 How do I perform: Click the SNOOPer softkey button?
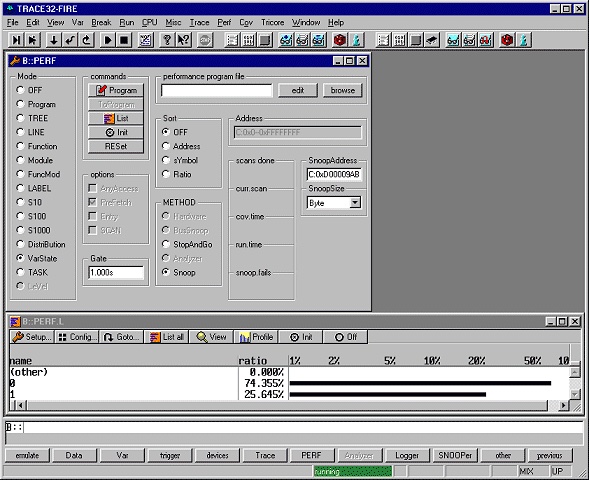click(455, 455)
